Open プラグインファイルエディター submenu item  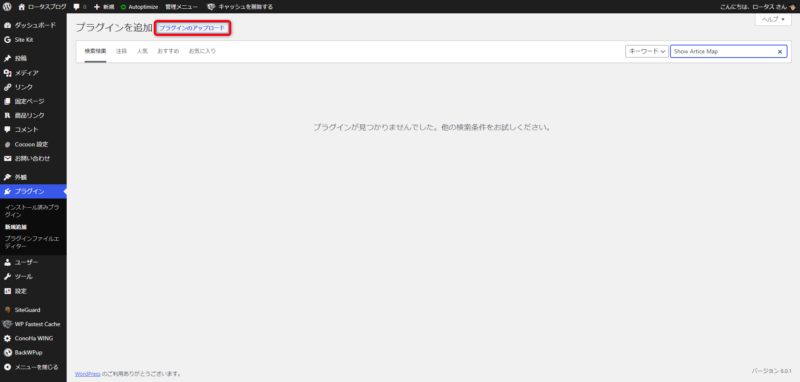32,242
